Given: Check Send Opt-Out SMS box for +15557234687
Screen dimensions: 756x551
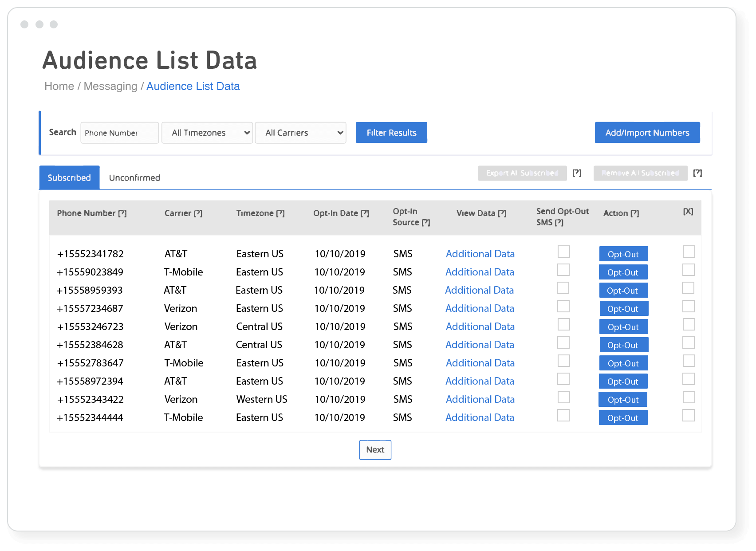Looking at the screenshot, I should point(563,306).
